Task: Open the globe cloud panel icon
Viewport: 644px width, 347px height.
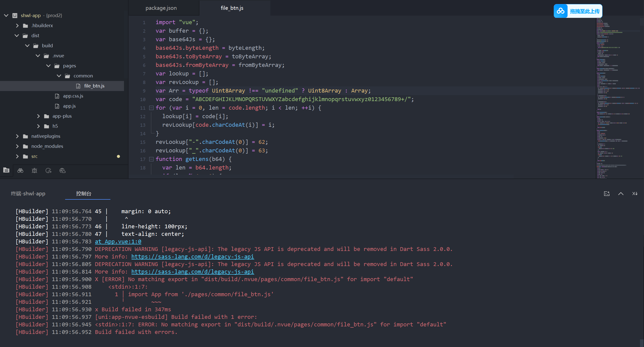Action: pos(63,170)
